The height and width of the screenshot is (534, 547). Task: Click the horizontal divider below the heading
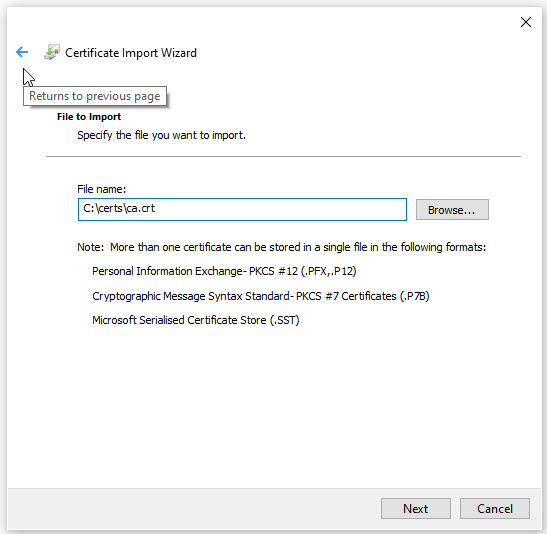click(x=283, y=157)
